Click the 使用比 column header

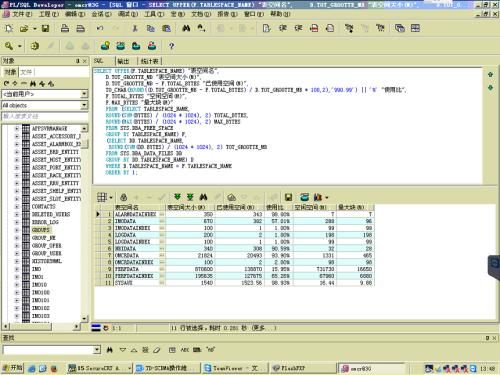click(x=278, y=207)
